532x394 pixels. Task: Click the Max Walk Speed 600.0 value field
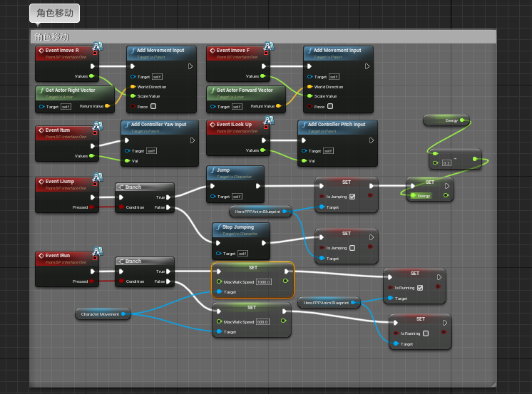[262, 322]
